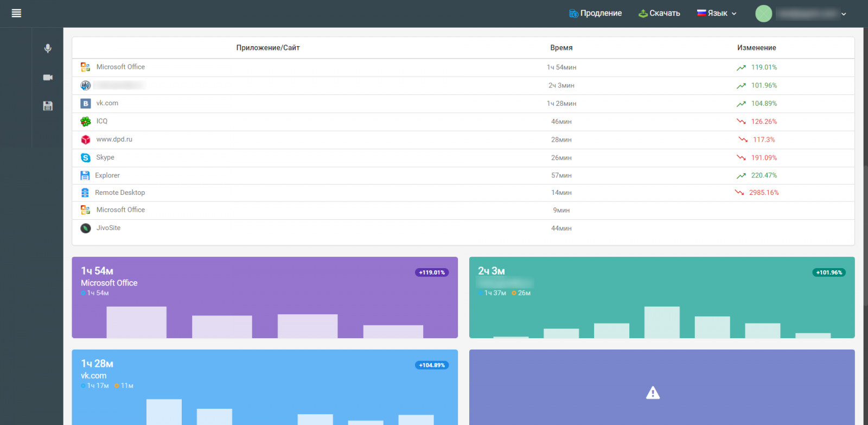Image resolution: width=868 pixels, height=425 pixels.
Task: Select the Remote Desktop row label
Action: pyautogui.click(x=120, y=193)
